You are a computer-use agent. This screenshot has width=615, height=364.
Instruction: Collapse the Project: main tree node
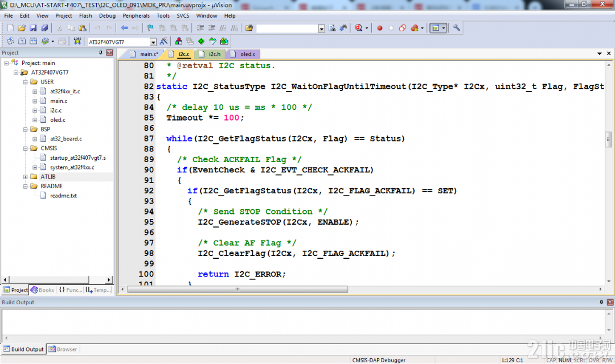(6, 63)
